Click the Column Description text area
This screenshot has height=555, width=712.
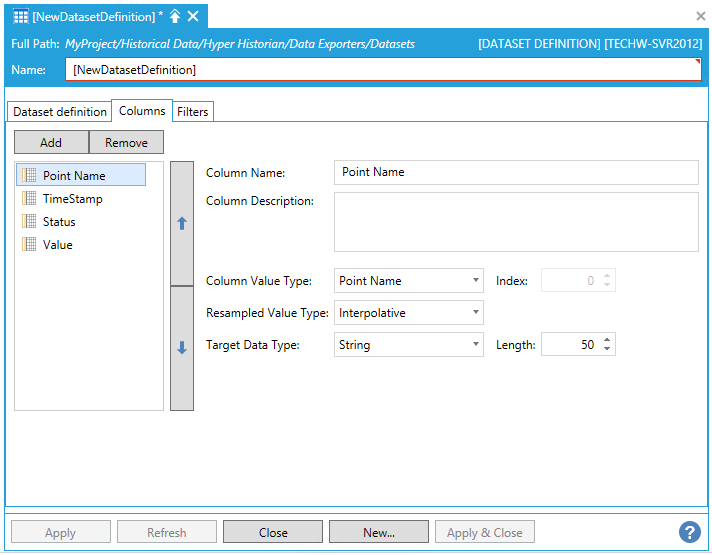coord(515,222)
